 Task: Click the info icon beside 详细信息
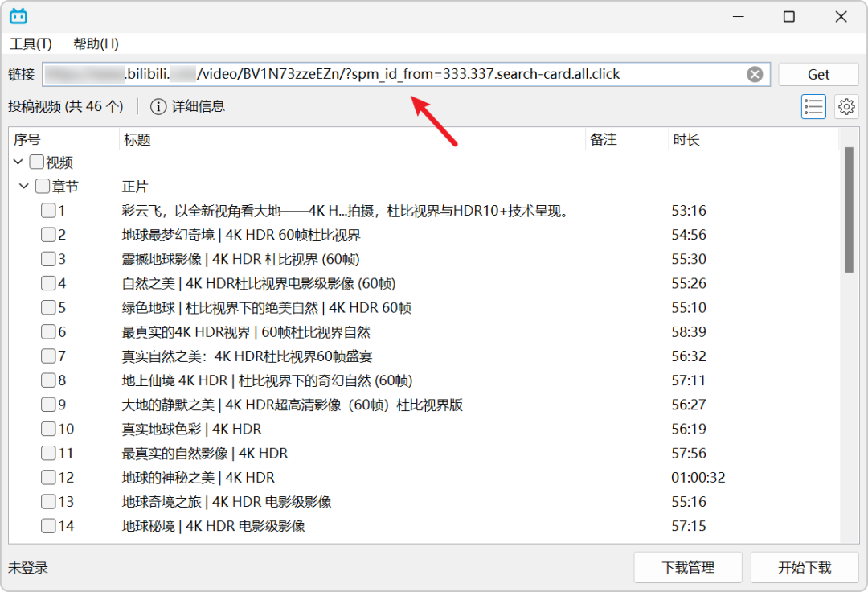(x=158, y=106)
